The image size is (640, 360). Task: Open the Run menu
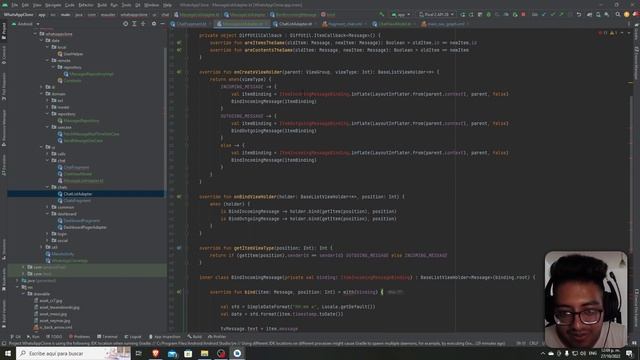pyautogui.click(x=114, y=5)
